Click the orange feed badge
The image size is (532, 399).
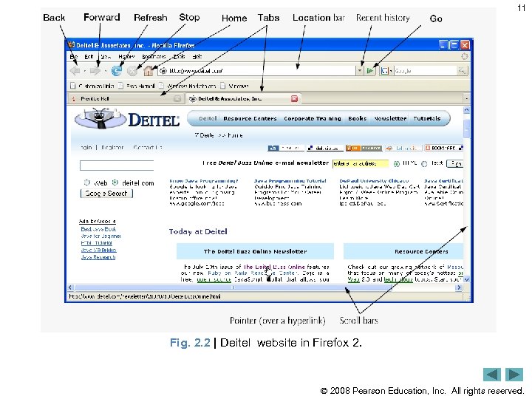[x=364, y=148]
